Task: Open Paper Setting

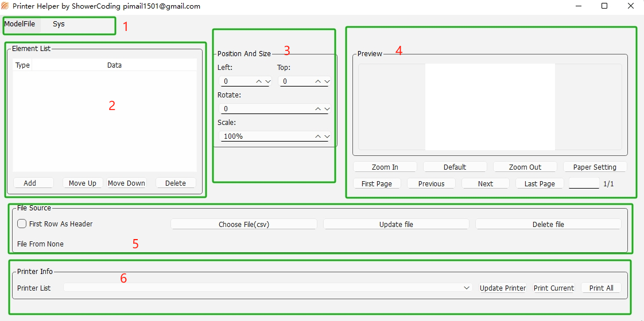Action: click(595, 167)
